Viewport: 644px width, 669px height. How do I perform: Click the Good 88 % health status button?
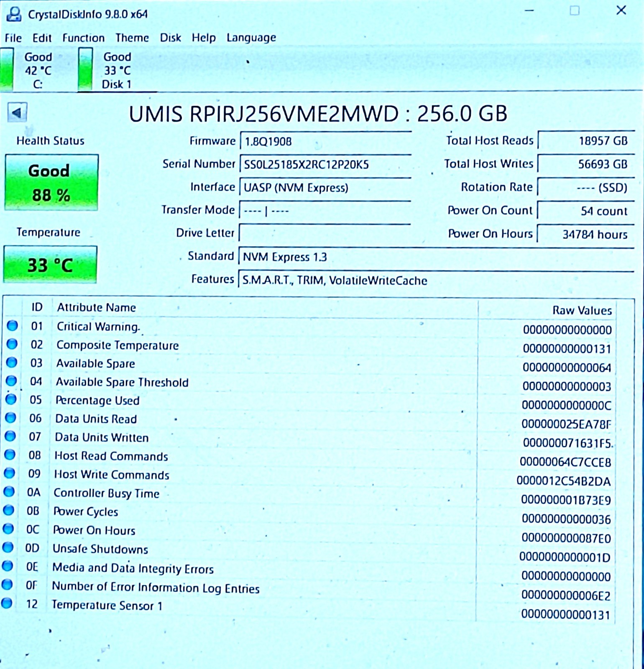[51, 182]
